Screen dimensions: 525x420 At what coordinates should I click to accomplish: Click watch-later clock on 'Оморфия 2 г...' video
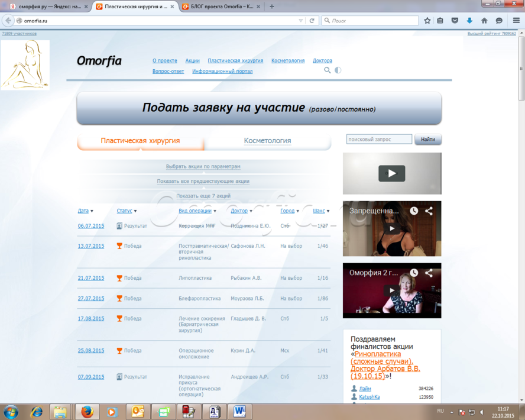(x=414, y=273)
